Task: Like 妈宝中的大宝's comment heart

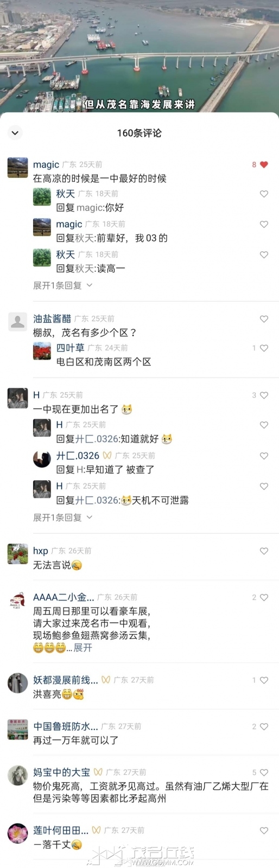Action: coord(264,772)
